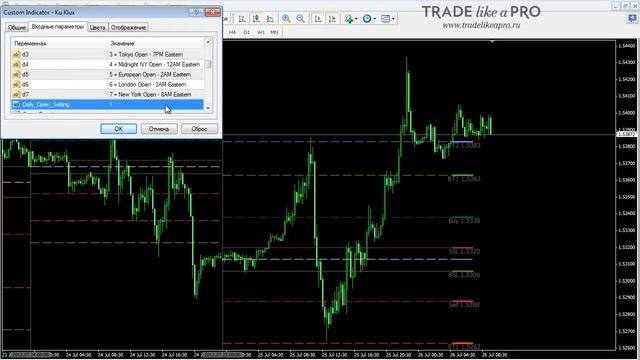The width and height of the screenshot is (640, 360).
Task: Open the Входные параметры tab
Action: (x=58, y=27)
